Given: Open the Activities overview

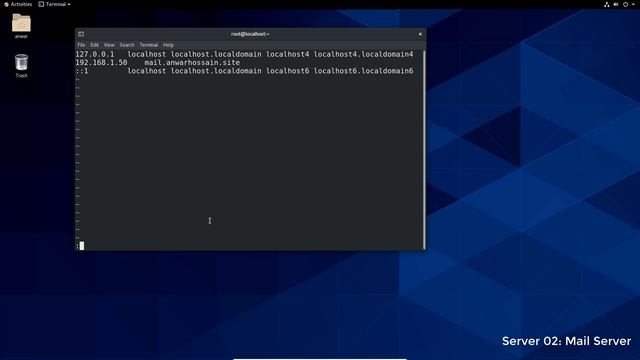Looking at the screenshot, I should (x=18, y=4).
